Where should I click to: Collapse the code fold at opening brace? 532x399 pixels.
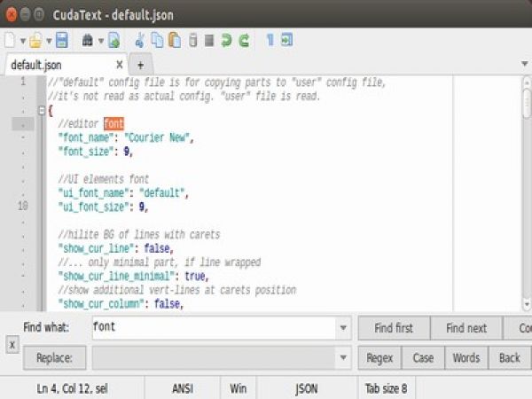coord(42,111)
